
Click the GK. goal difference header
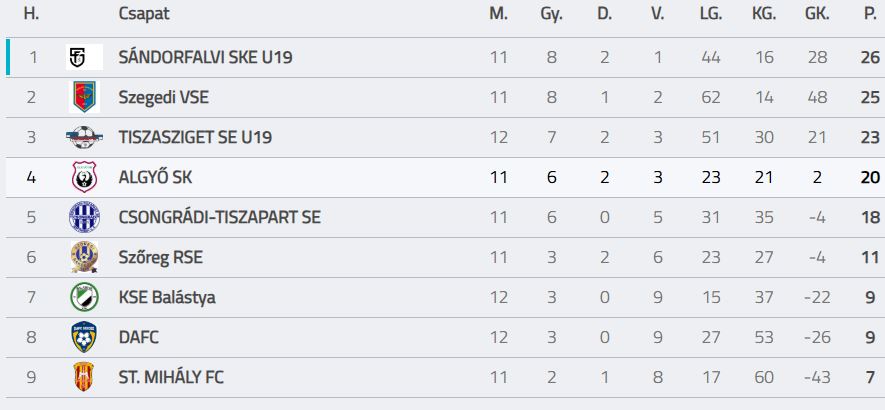tap(817, 14)
